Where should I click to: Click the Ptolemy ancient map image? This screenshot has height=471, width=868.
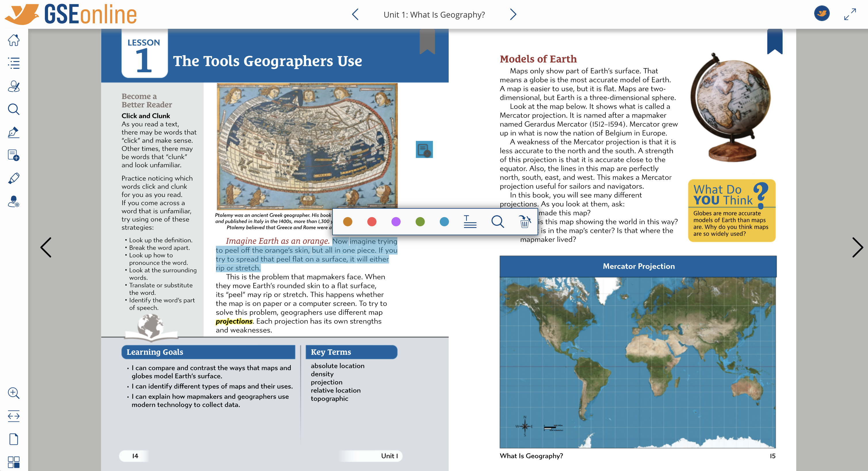tap(307, 147)
